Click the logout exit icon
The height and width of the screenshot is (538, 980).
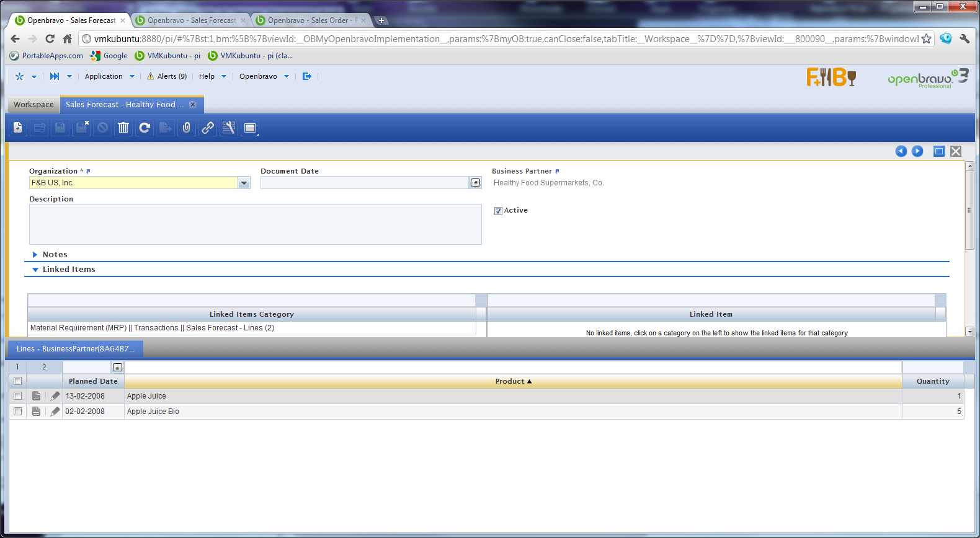pyautogui.click(x=307, y=76)
